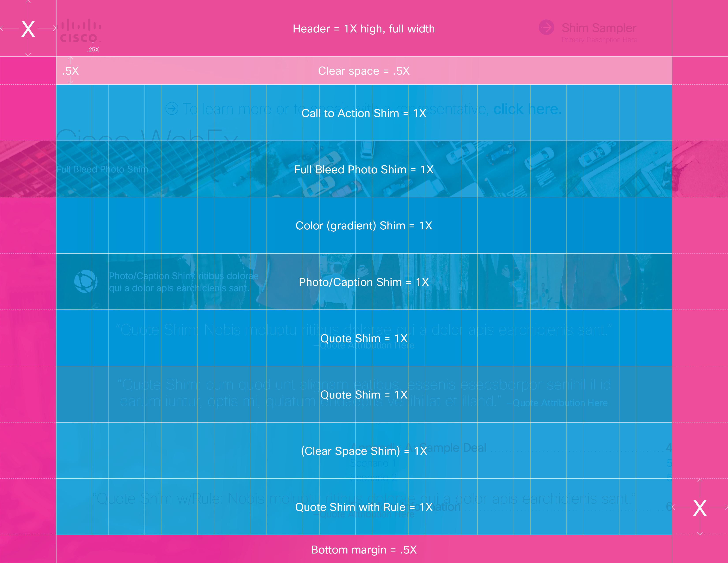728x563 pixels.
Task: Click the '.25X' measurement label under the Cisco logo
Action: (x=93, y=49)
